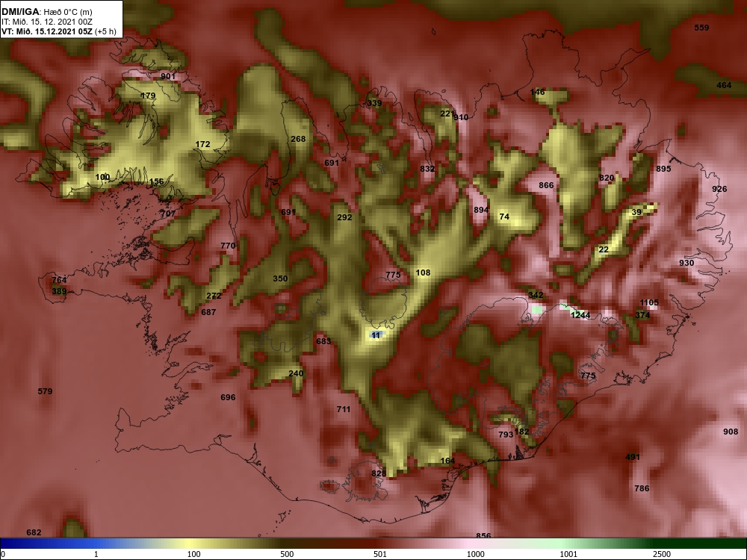Image resolution: width=747 pixels, height=560 pixels.
Task: Click the map value 22
Action: tap(604, 249)
